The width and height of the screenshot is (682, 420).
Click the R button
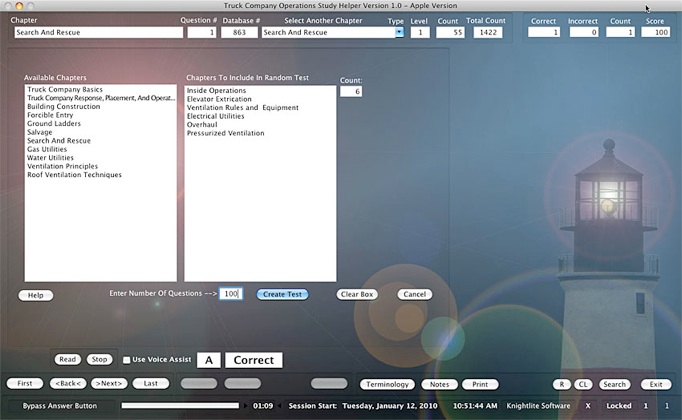pos(562,384)
